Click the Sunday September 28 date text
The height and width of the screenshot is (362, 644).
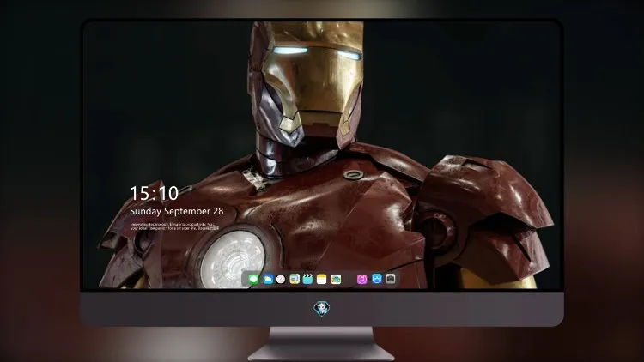pos(177,211)
